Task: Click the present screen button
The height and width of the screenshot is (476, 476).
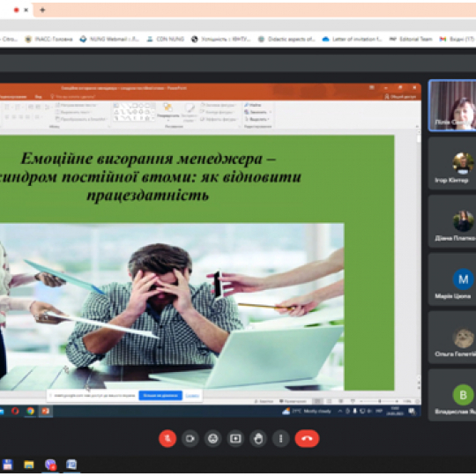Action: [x=235, y=438]
